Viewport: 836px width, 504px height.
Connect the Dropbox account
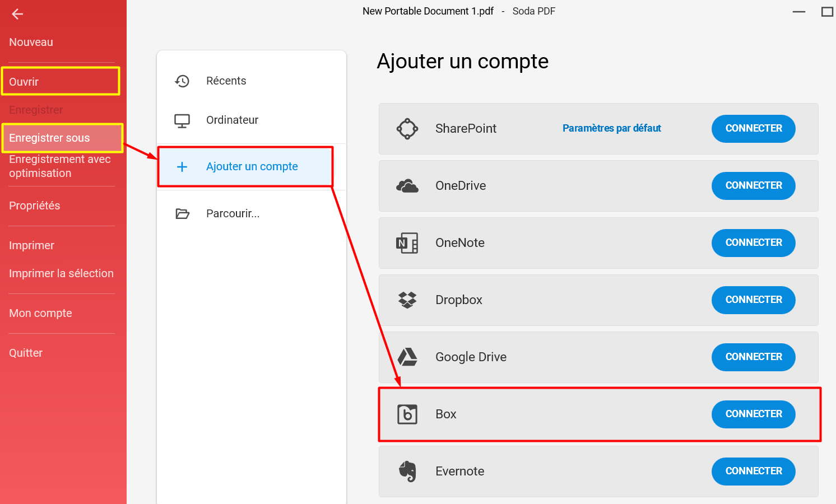(754, 300)
